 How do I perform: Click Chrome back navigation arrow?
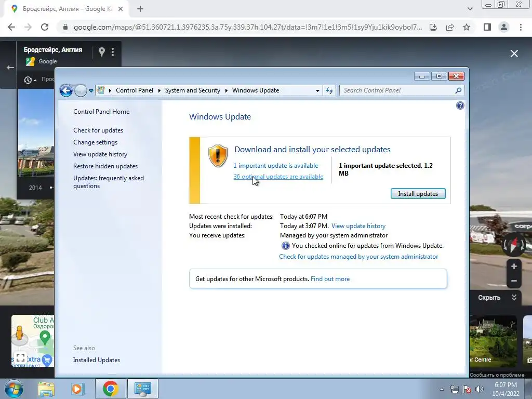[x=11, y=27]
